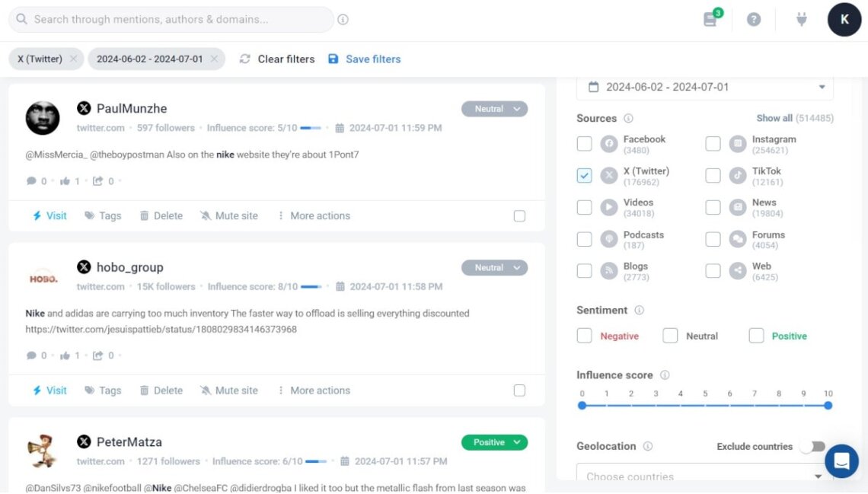Remove the X (Twitter) filter chip

[x=73, y=59]
